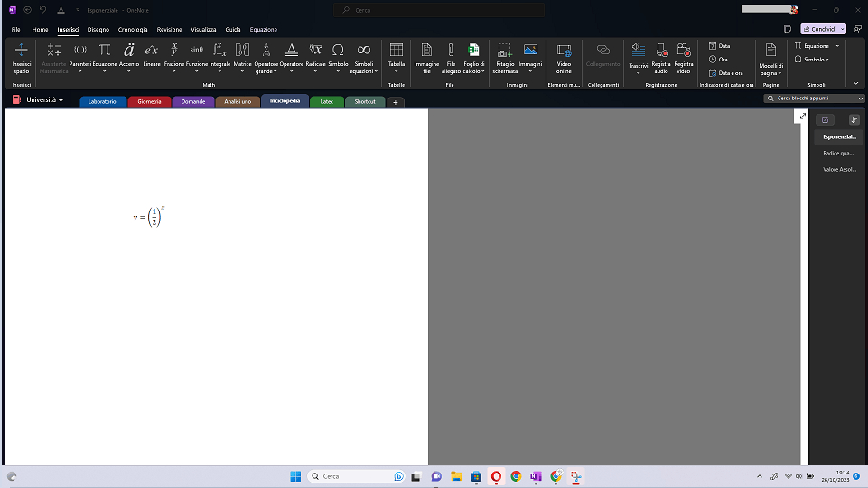Select the Lineare equation format

pyautogui.click(x=151, y=55)
